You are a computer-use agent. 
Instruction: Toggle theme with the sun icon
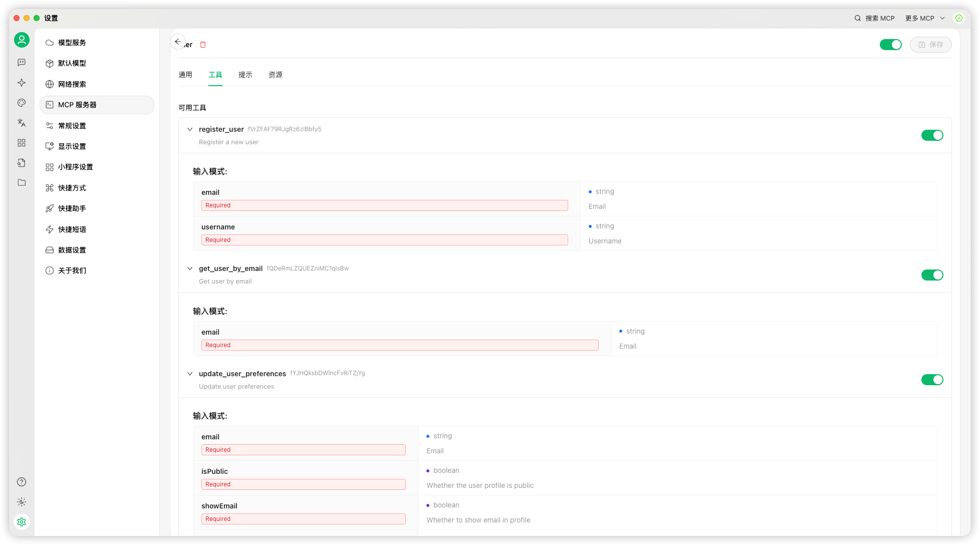point(22,502)
